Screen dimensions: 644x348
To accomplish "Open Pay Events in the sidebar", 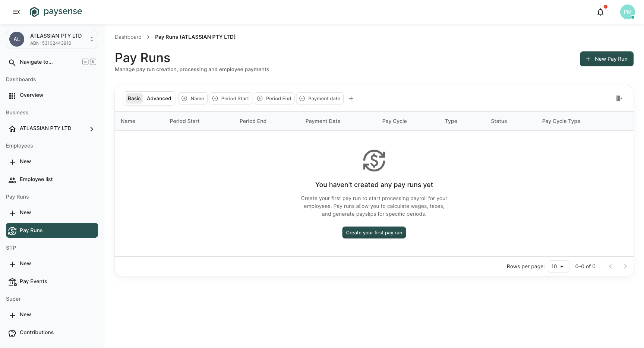I will point(52,282).
